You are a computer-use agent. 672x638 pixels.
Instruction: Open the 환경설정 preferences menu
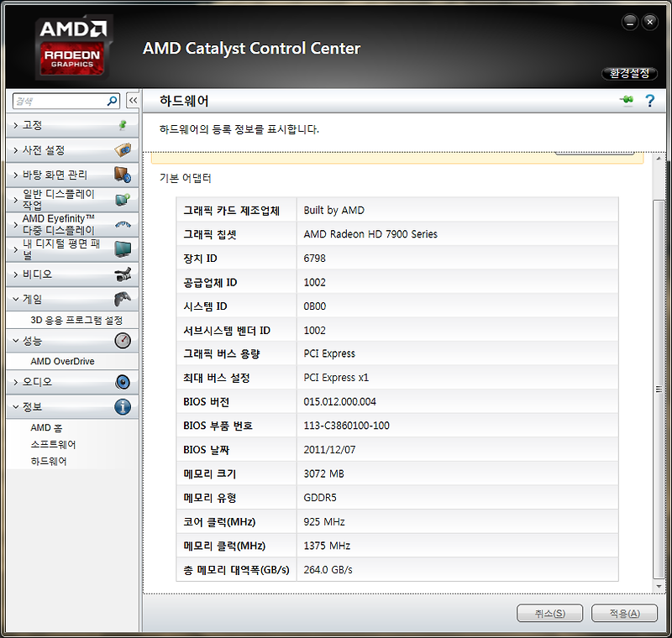[629, 73]
